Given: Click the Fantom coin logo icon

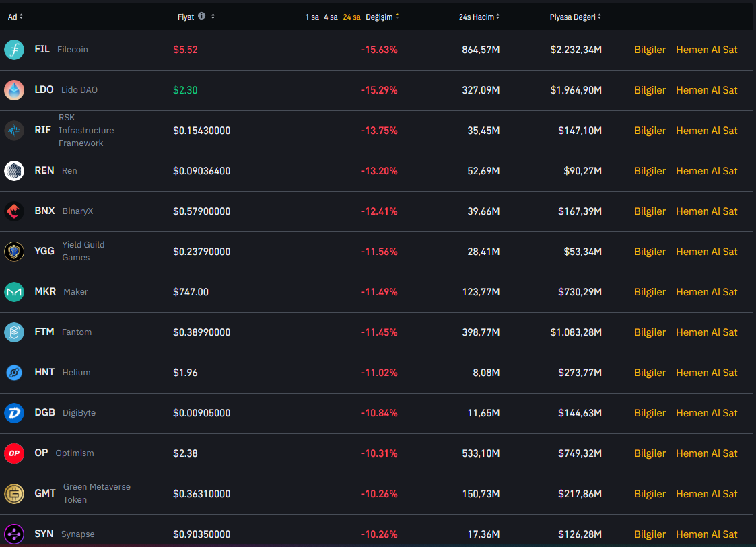Looking at the screenshot, I should point(14,332).
